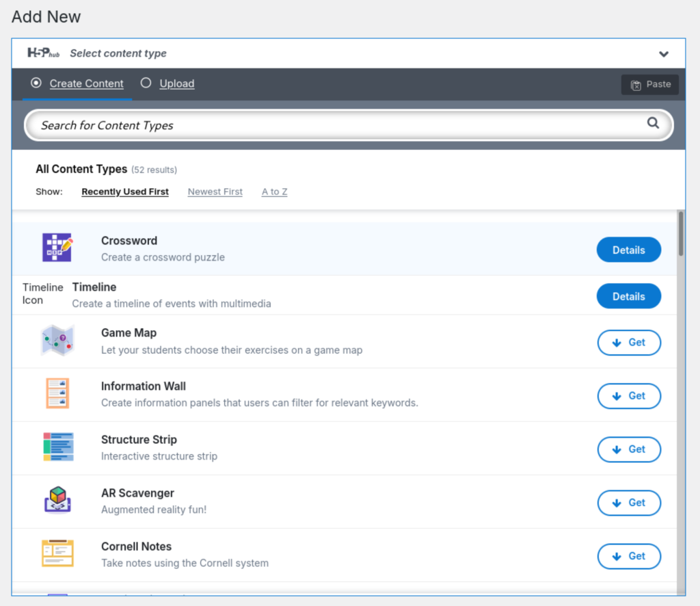Open Details for Timeline
The image size is (700, 606).
point(628,297)
